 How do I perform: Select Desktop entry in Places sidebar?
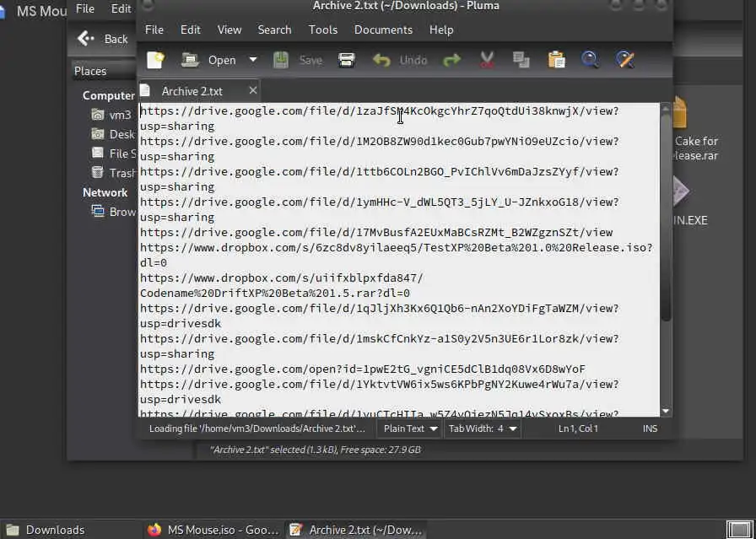pyautogui.click(x=113, y=134)
